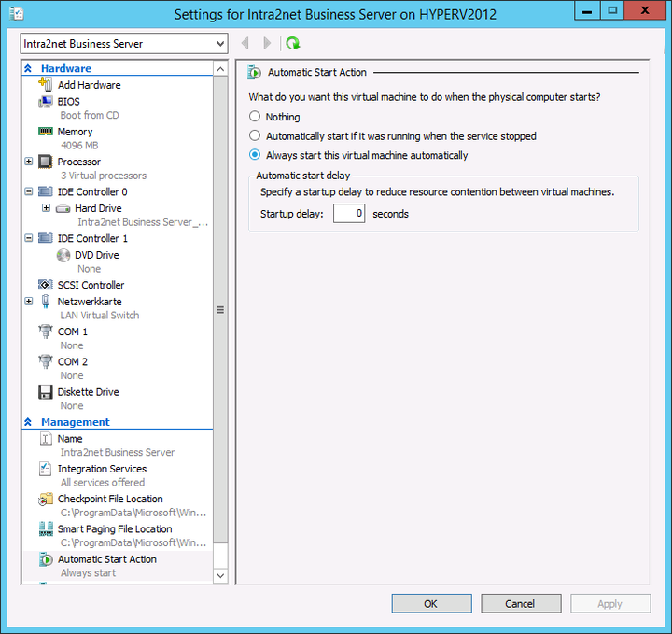
Task: Select the Nothing radio option
Action: [255, 116]
